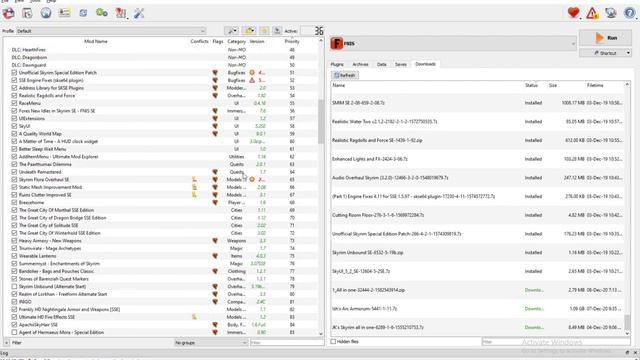
Task: Switch to the Data tab
Action: 382,64
